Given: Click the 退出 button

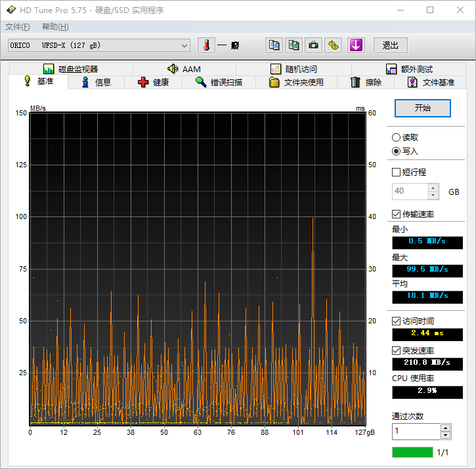Looking at the screenshot, I should point(390,45).
